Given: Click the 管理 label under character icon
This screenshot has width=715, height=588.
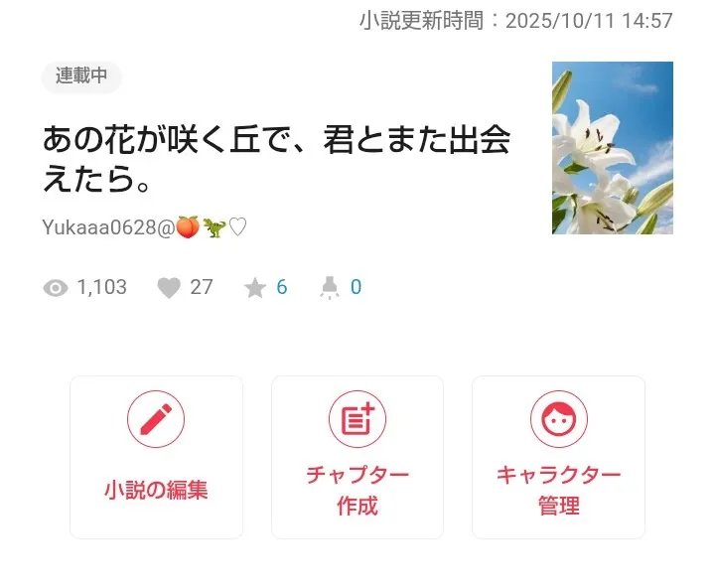Looking at the screenshot, I should click(x=559, y=506).
